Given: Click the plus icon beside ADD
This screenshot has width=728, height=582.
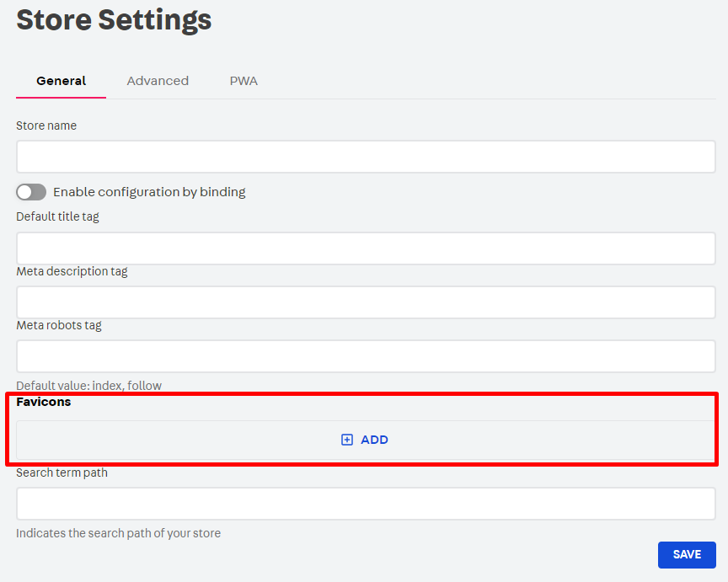Looking at the screenshot, I should point(347,440).
